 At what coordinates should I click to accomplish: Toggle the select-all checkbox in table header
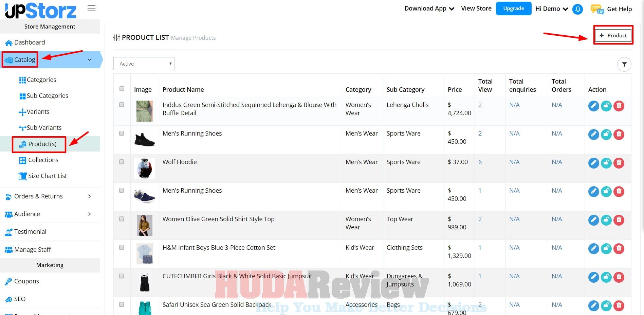pyautogui.click(x=122, y=89)
